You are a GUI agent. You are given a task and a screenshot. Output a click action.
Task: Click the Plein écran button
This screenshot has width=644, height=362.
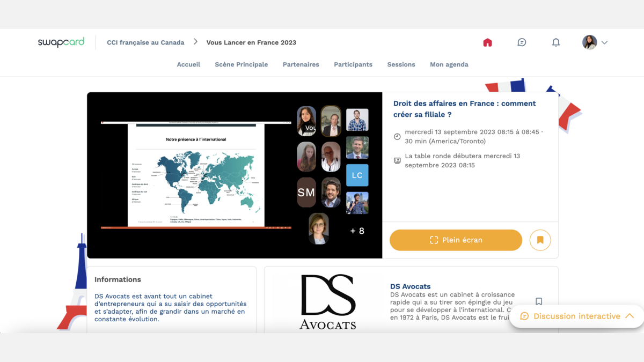(456, 240)
